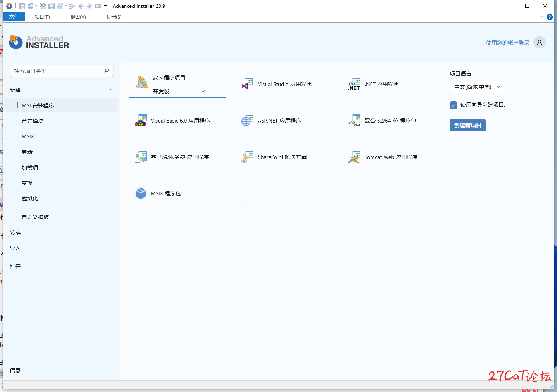Select the 'SharePoint 解决方案' label

[282, 157]
